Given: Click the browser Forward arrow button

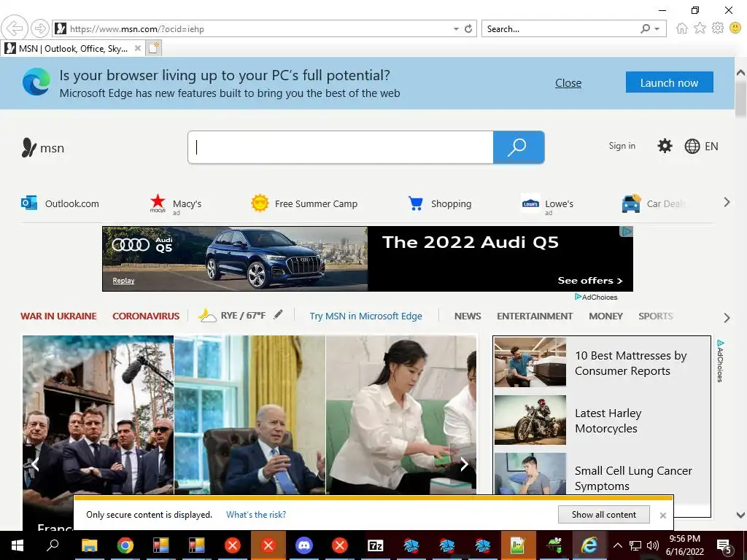Looking at the screenshot, I should 40,28.
